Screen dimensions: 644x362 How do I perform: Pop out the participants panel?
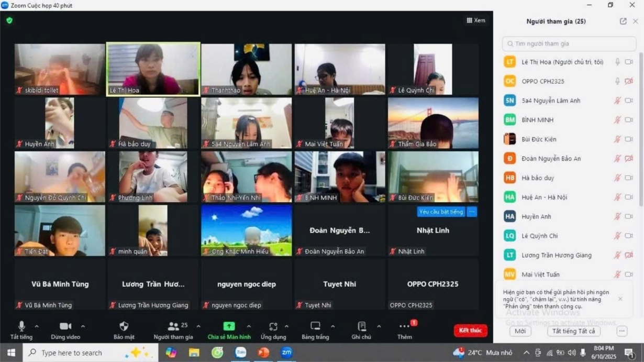point(623,21)
